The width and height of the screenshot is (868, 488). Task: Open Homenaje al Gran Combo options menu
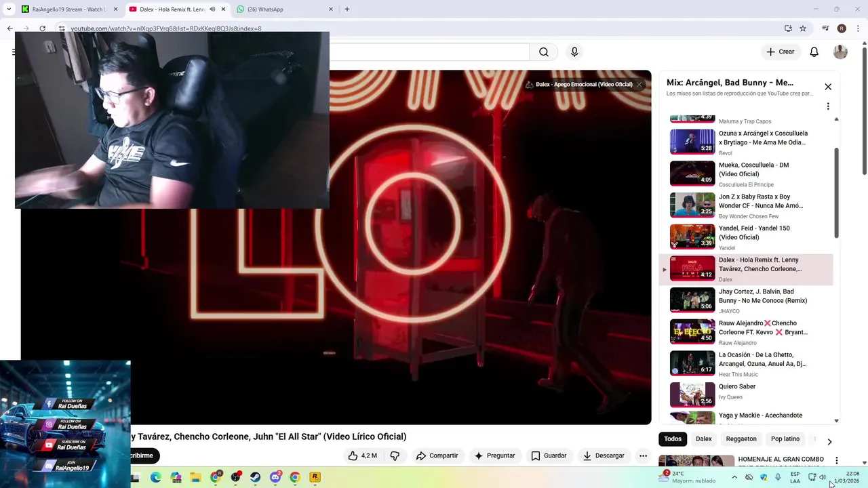pos(836,461)
